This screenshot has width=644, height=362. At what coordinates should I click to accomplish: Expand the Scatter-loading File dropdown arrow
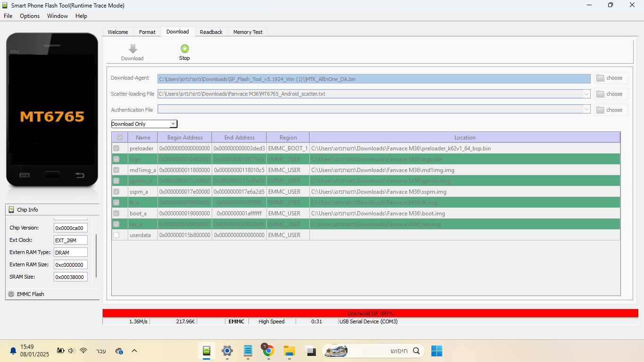(x=586, y=94)
